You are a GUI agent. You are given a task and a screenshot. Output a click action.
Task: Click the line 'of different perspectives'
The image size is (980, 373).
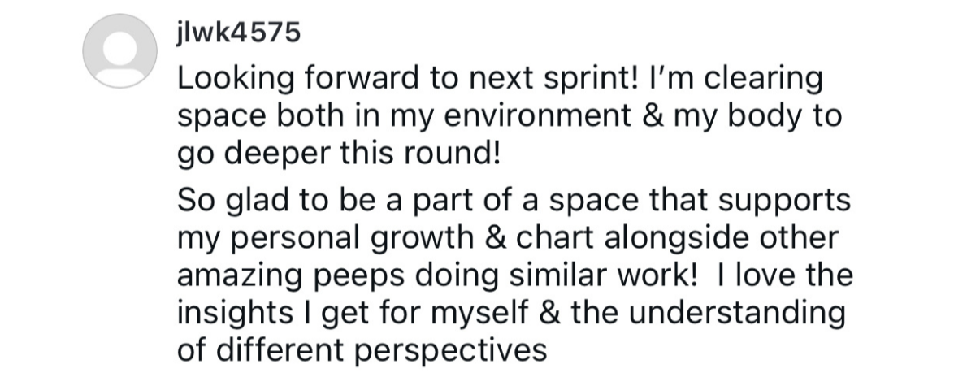coord(358,348)
